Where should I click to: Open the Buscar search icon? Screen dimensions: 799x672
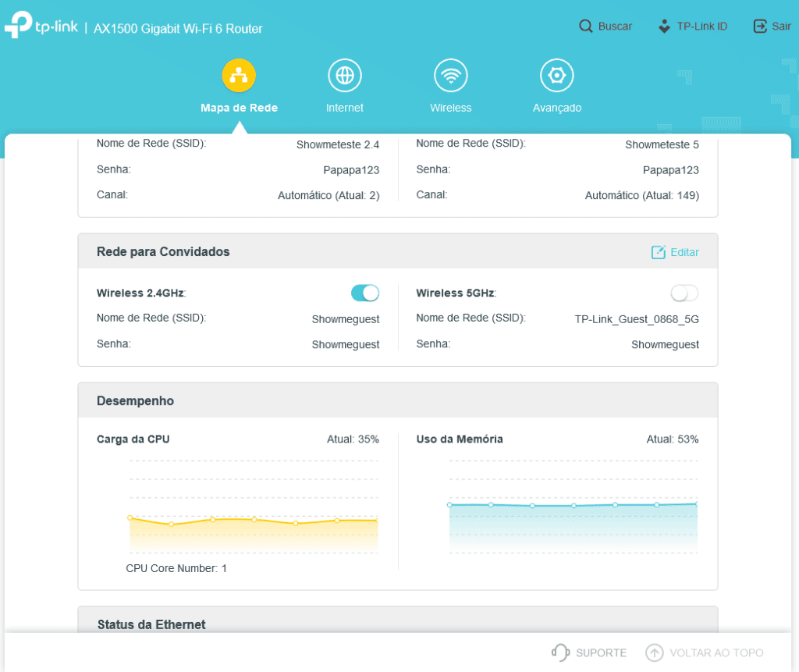click(x=585, y=27)
